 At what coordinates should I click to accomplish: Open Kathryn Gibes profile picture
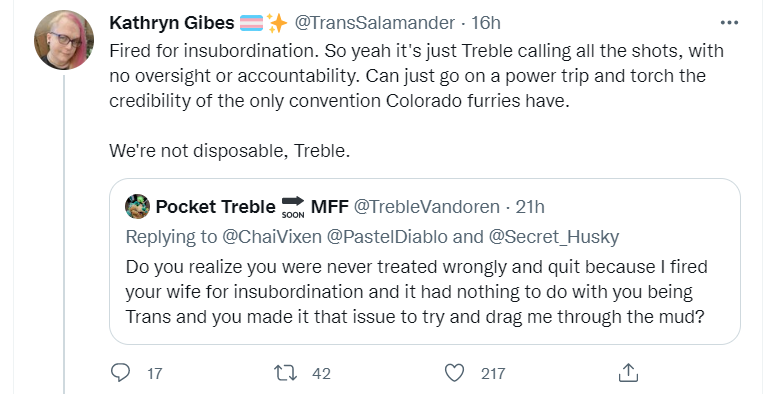[x=64, y=40]
